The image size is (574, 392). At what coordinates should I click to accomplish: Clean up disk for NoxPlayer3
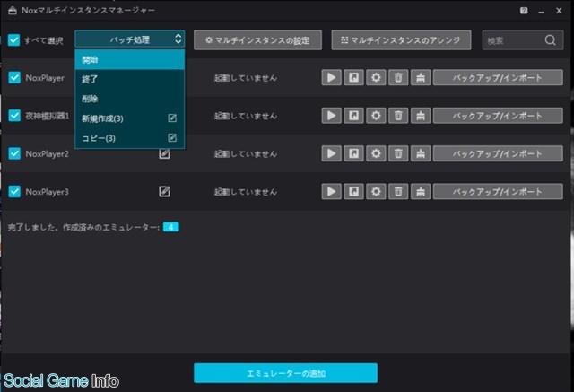click(421, 191)
